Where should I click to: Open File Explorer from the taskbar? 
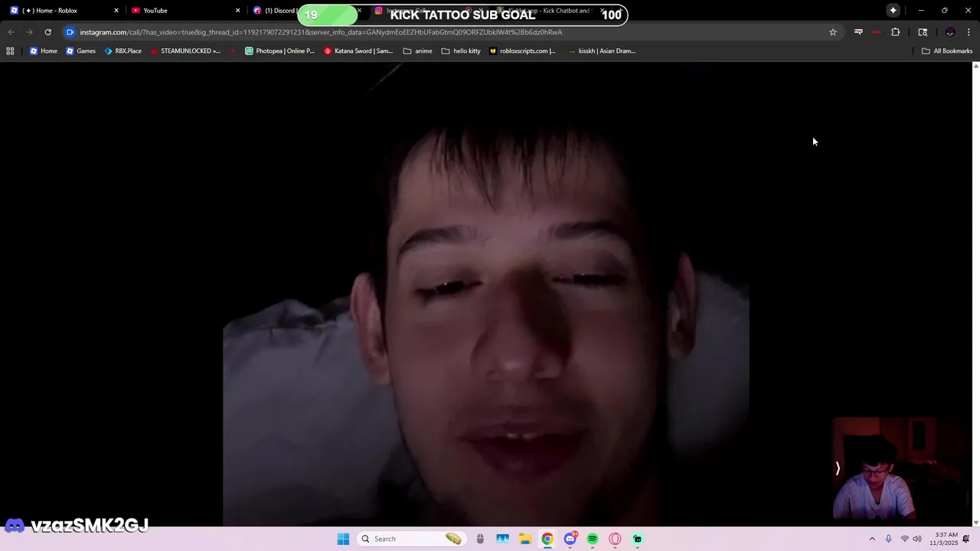525,539
